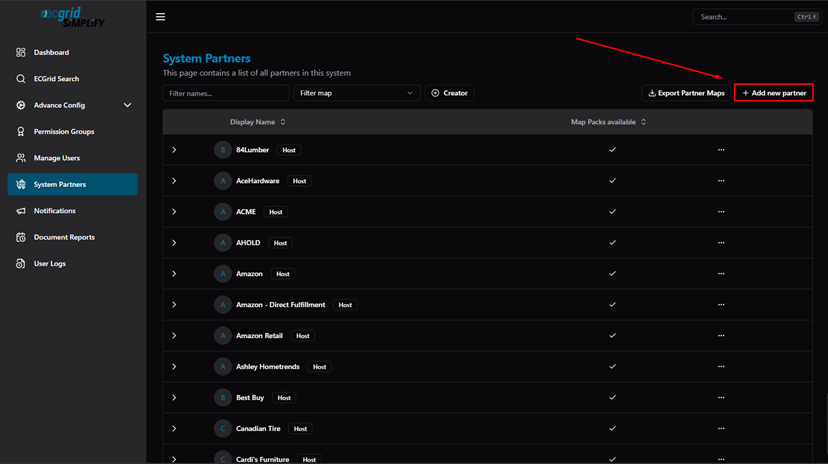Expand the Best Buy row

174,397
